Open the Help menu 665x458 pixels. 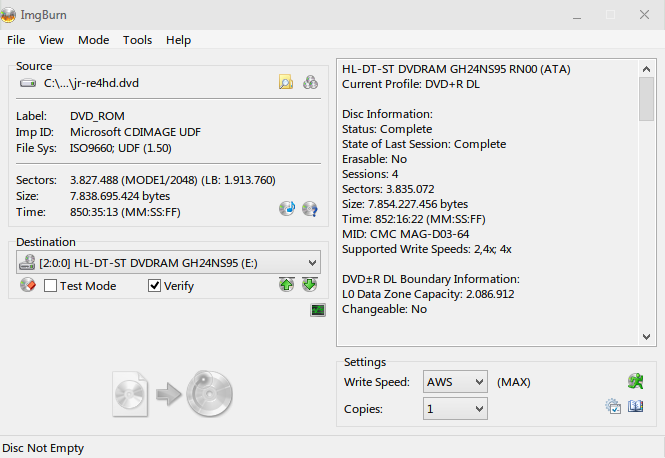pos(179,40)
